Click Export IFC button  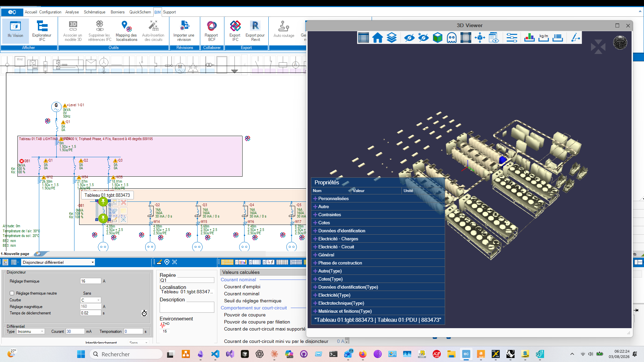coord(235,31)
